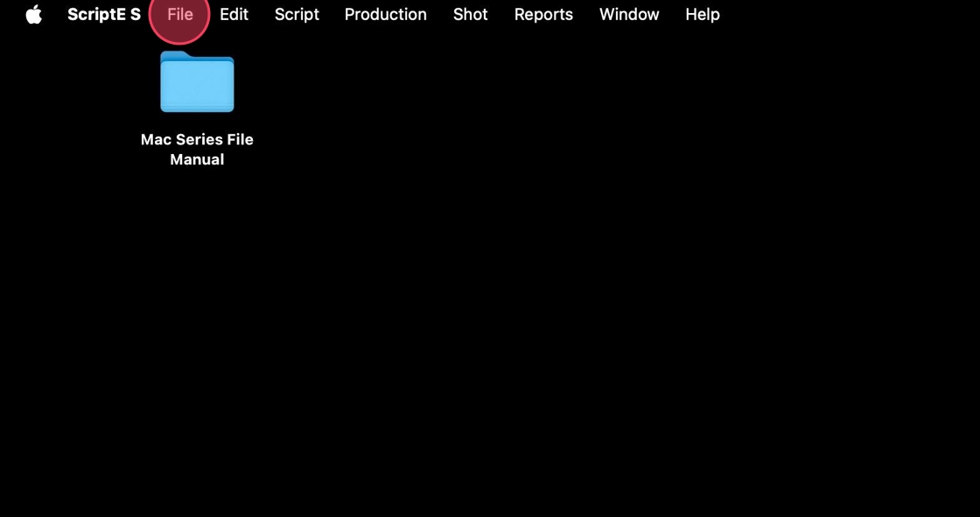Click the 'Mac Series File Manual' folder label
Screen dimensions: 980x517
pos(197,150)
